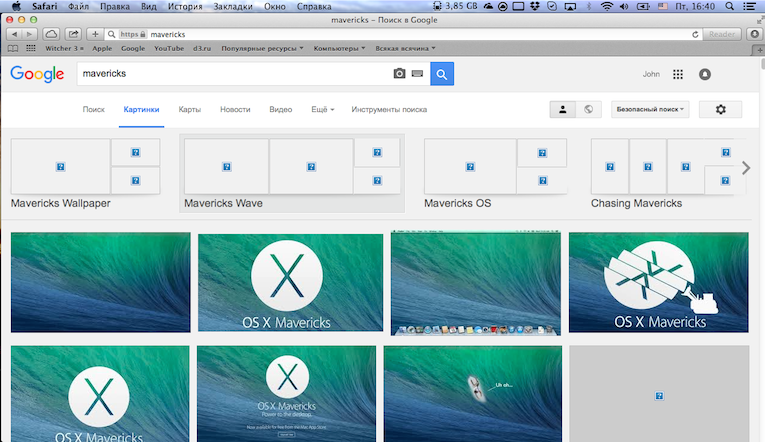Viewport: 765px width, 442px height.
Task: Switch to the Поиск tab
Action: pyautogui.click(x=93, y=109)
